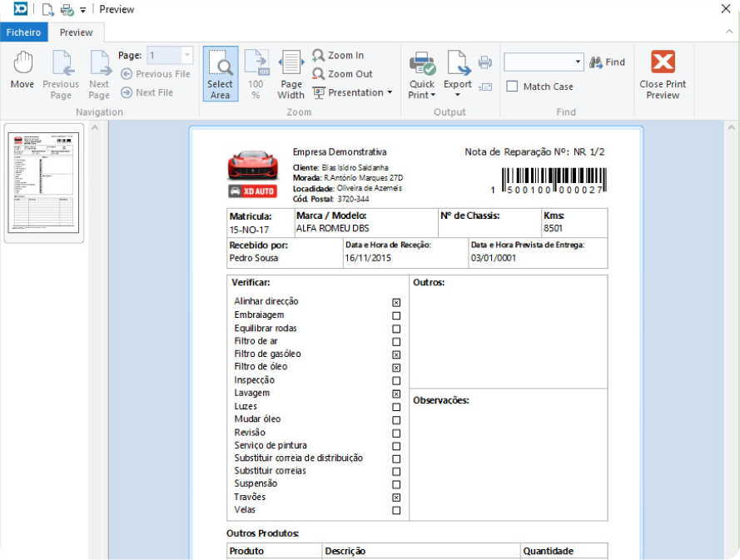This screenshot has width=740, height=560.
Task: Click the quick access toolbar customize arrow
Action: click(x=83, y=11)
